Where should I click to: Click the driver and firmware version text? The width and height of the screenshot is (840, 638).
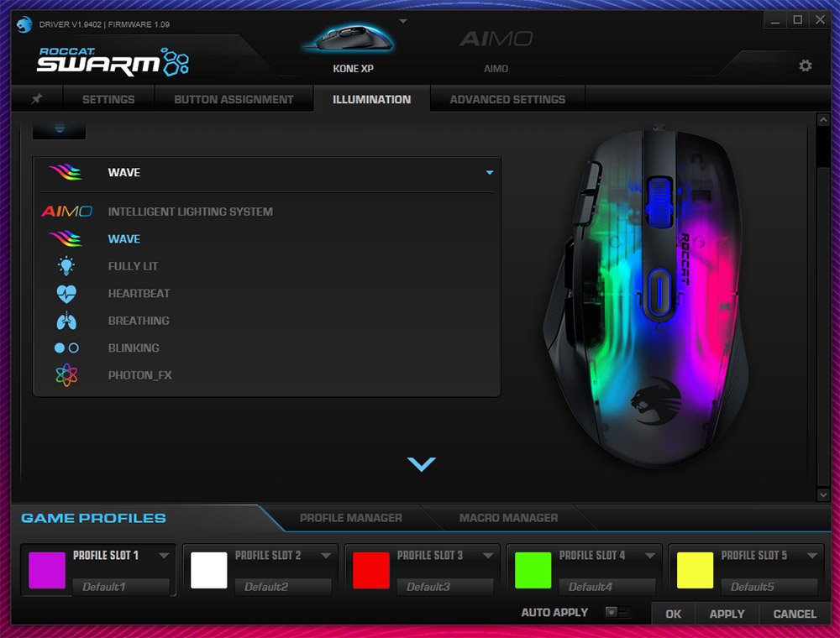point(104,24)
